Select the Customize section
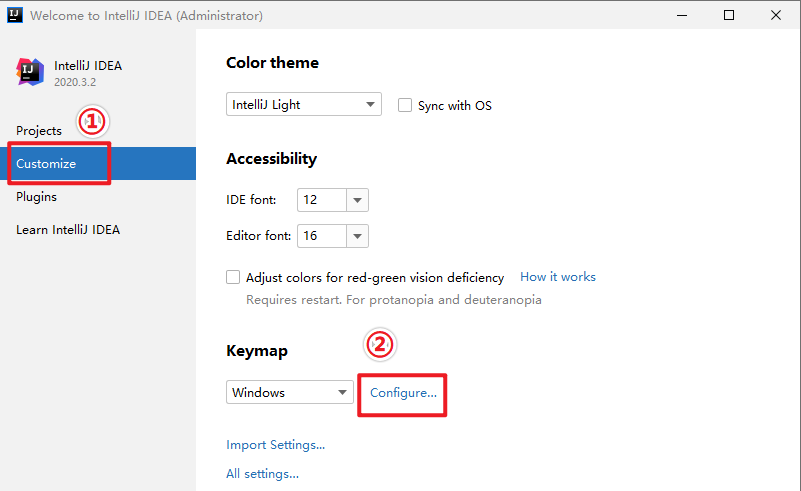The image size is (801, 491). coord(98,163)
